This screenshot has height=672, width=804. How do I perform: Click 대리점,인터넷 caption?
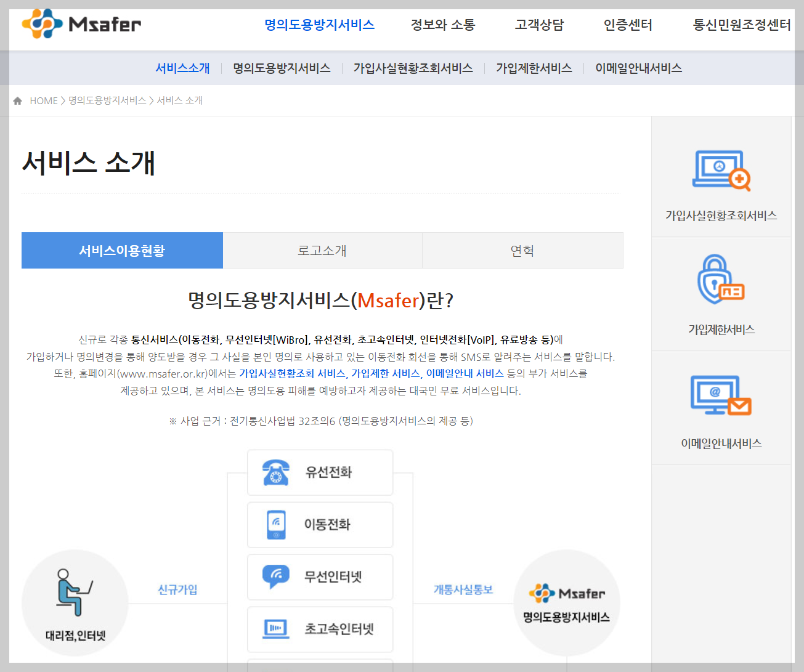[x=75, y=636]
